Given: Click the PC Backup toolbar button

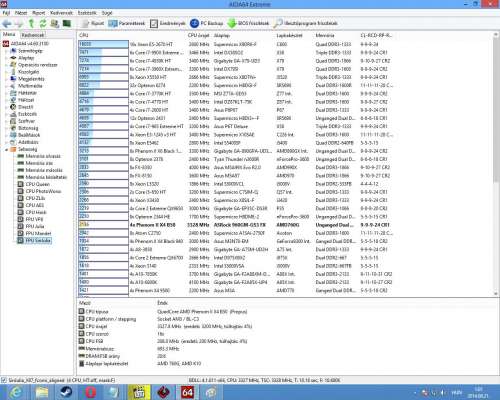Looking at the screenshot, I should (207, 23).
